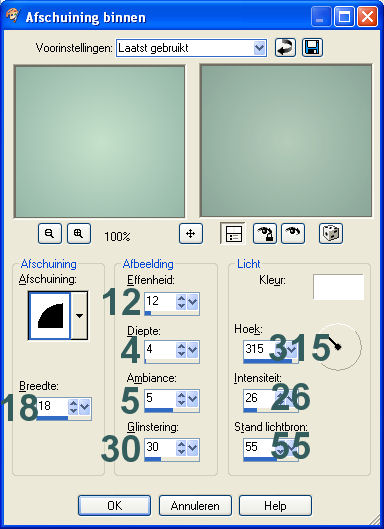
Task: Click the navigate pan arrows icon
Action: (191, 233)
